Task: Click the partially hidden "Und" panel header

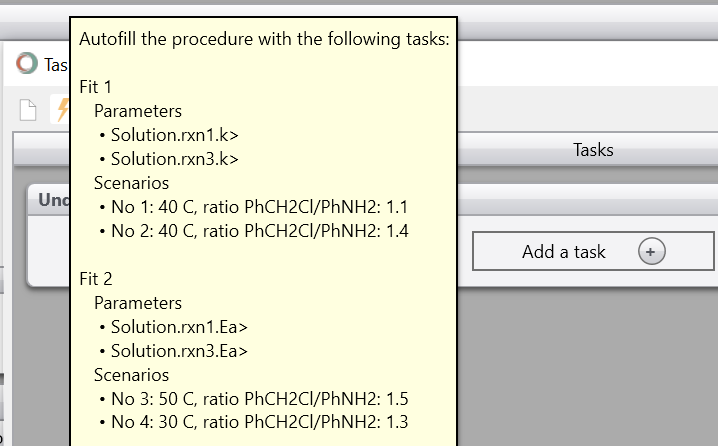Action: [50, 200]
